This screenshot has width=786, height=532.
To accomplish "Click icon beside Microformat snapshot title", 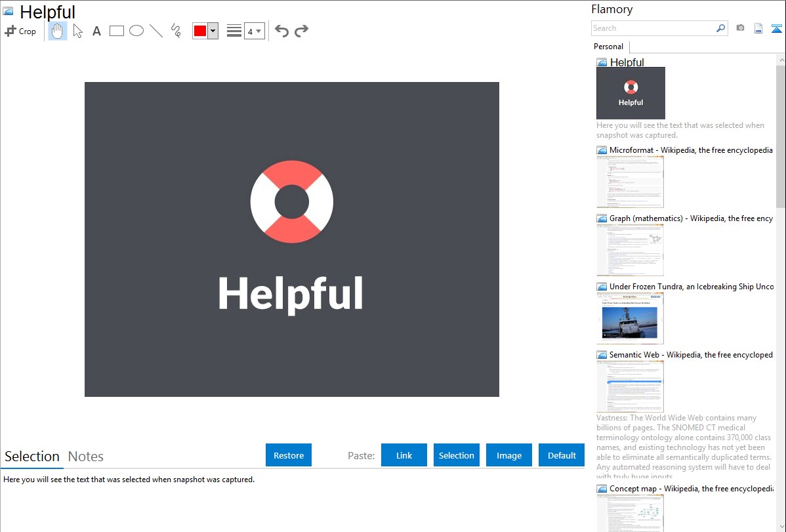I will [x=602, y=150].
